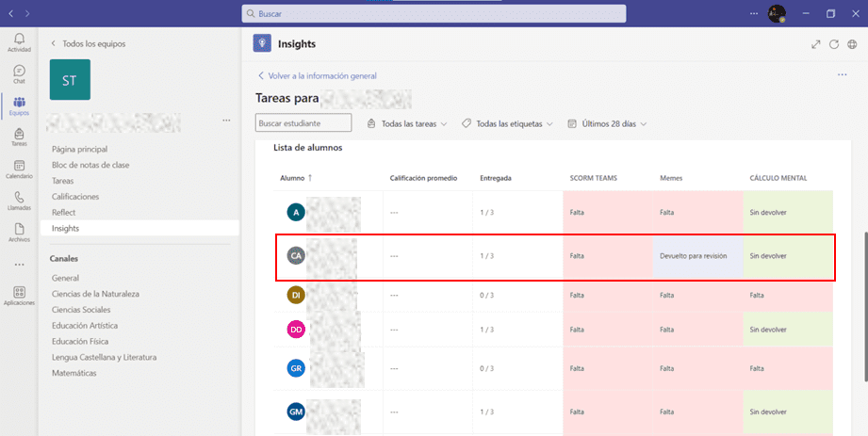Open the Calificaciones tab
868x436 pixels.
(75, 197)
